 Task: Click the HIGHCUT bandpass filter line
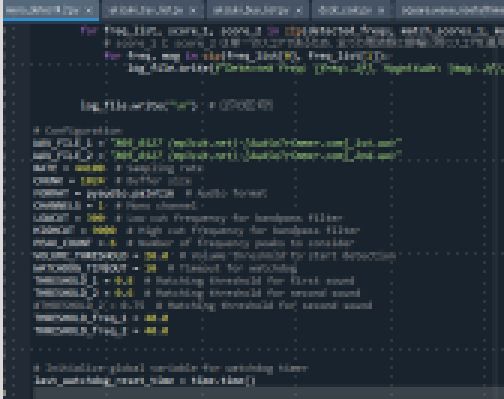[x=196, y=231]
